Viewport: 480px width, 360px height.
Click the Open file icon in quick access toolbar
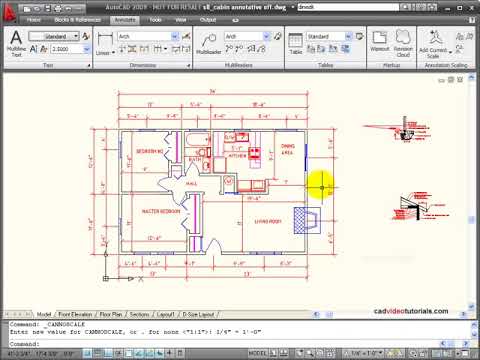coord(37,9)
